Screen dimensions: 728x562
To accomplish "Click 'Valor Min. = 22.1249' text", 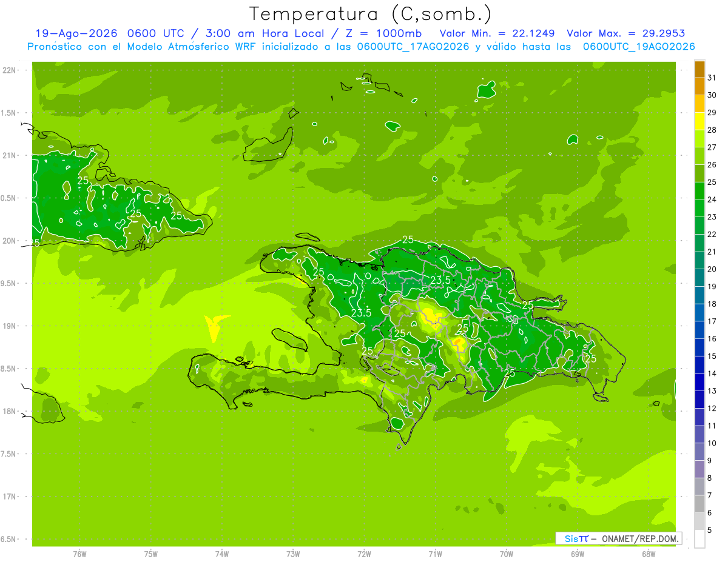I will pyautogui.click(x=497, y=33).
